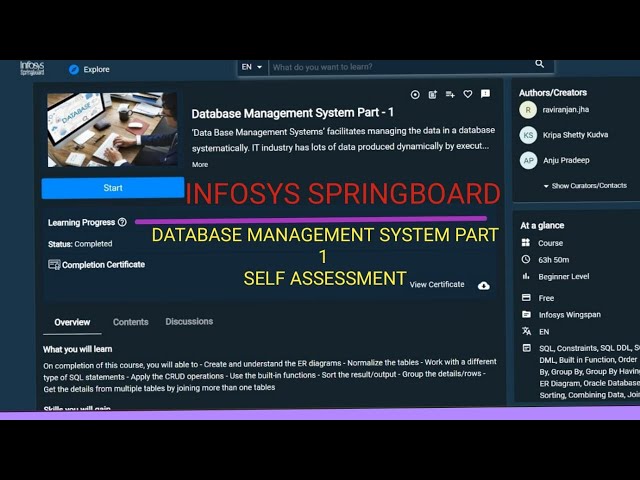Switch to the Discussions tab
The image size is (640, 480).
pyautogui.click(x=189, y=322)
